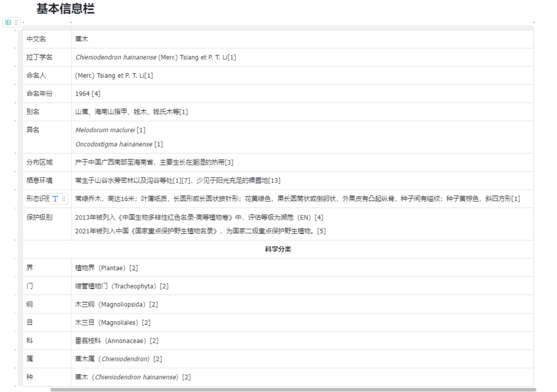Image resolution: width=557 pixels, height=392 pixels.
Task: Click the 保护级别 label cell
Action: pos(47,224)
